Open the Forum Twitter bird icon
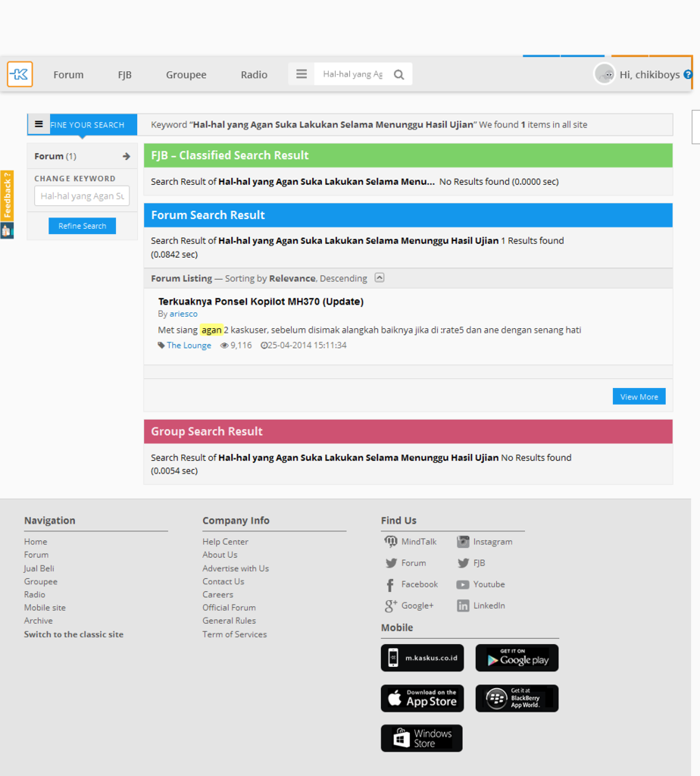 (392, 563)
